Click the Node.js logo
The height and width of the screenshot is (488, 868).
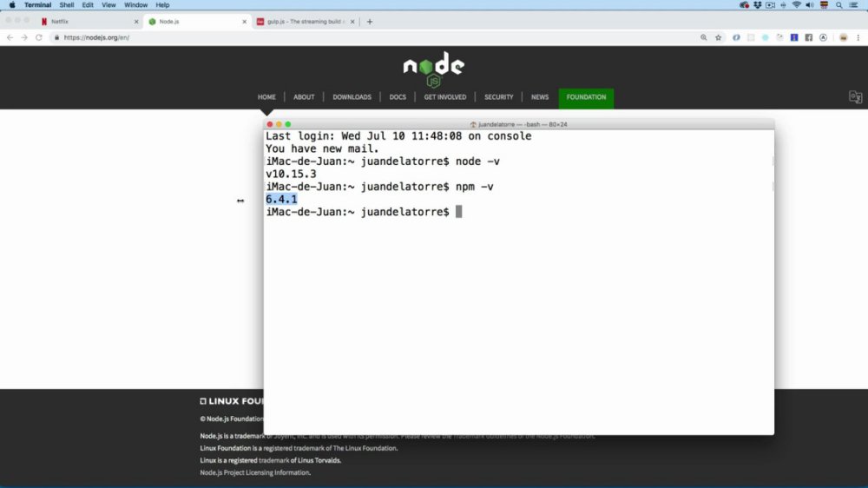[x=433, y=69]
